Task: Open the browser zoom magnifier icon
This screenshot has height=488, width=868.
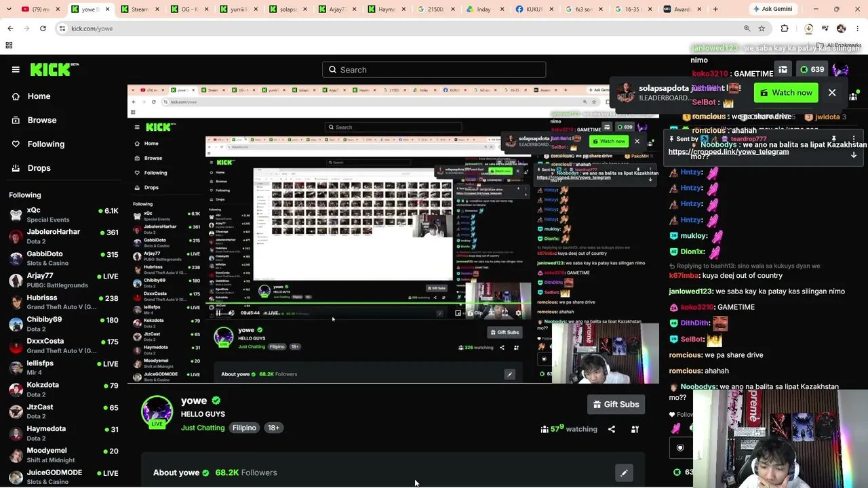Action: click(x=747, y=28)
